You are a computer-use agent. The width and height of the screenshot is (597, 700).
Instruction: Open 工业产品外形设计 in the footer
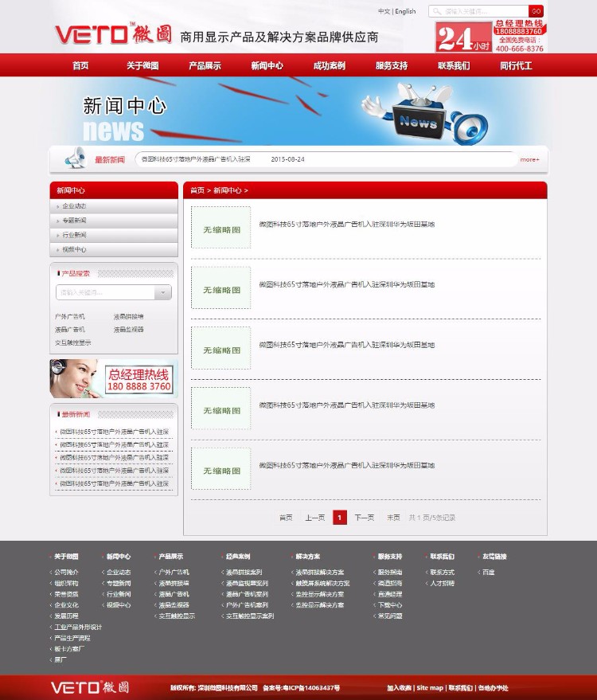click(x=79, y=628)
